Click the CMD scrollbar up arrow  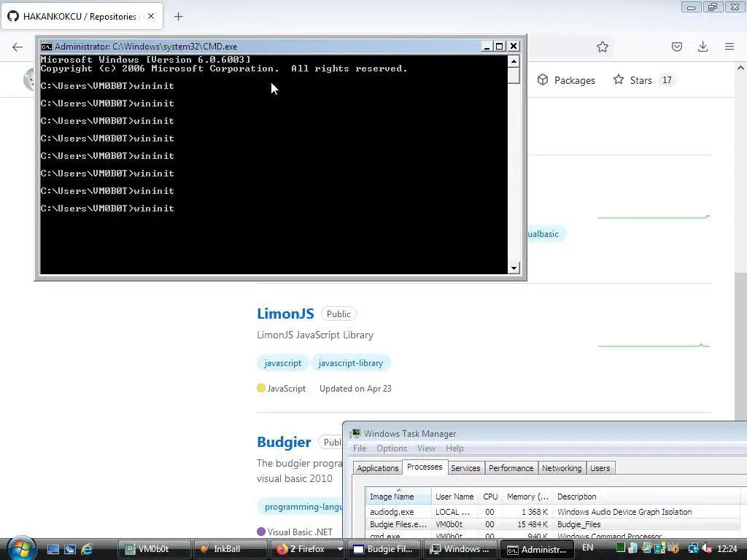coord(514,61)
